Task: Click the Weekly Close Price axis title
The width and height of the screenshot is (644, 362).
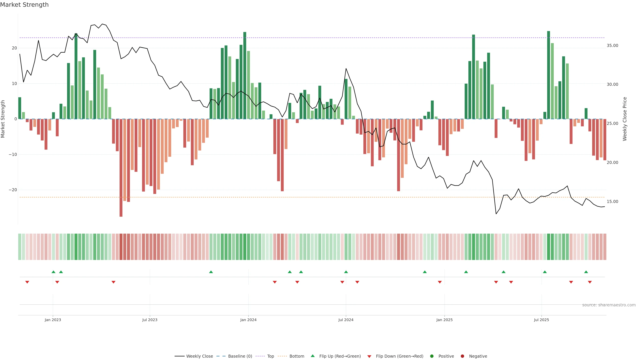Action: point(625,119)
